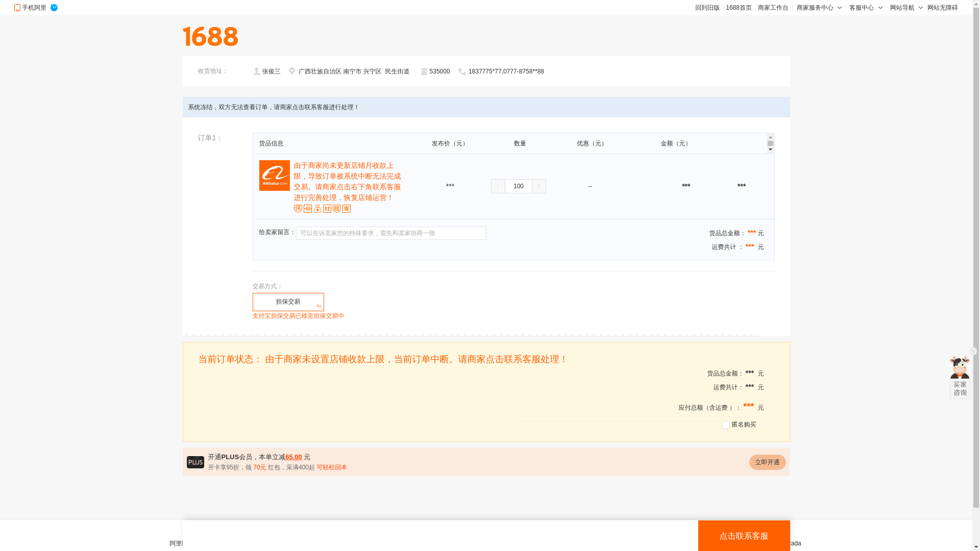Click the 材 material badge
Viewport: 980px width, 551px height.
(x=327, y=209)
